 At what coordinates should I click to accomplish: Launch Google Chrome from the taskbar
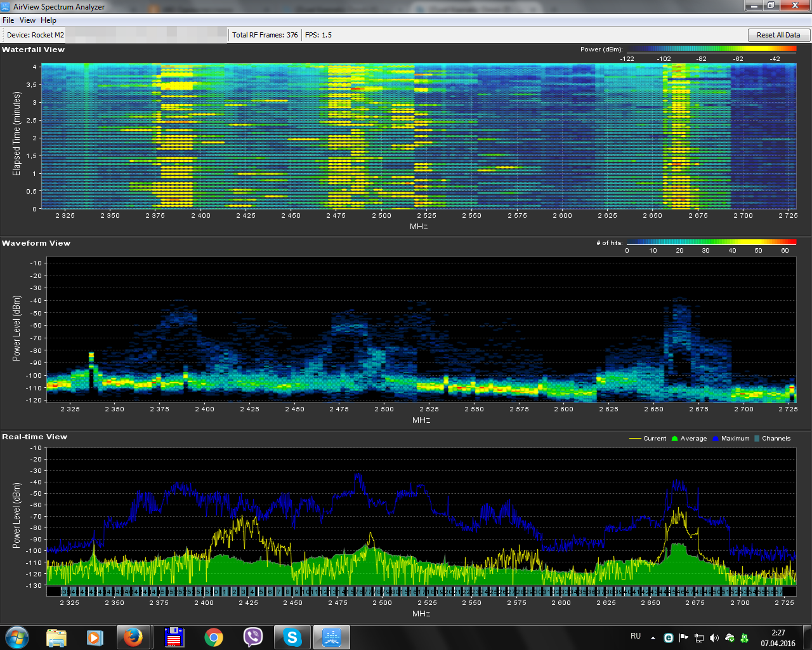point(214,637)
